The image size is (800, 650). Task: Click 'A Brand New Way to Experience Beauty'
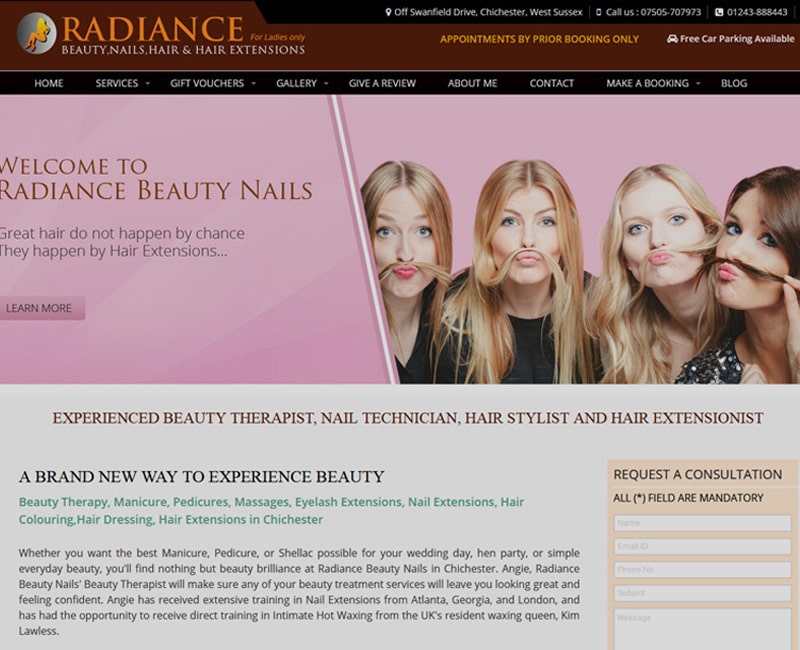pyautogui.click(x=202, y=477)
